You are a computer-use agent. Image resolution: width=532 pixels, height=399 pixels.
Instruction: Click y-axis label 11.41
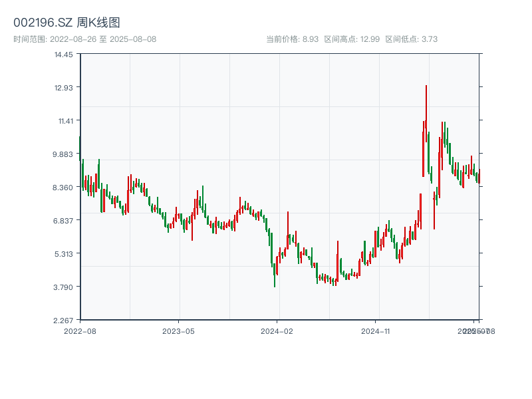65,121
